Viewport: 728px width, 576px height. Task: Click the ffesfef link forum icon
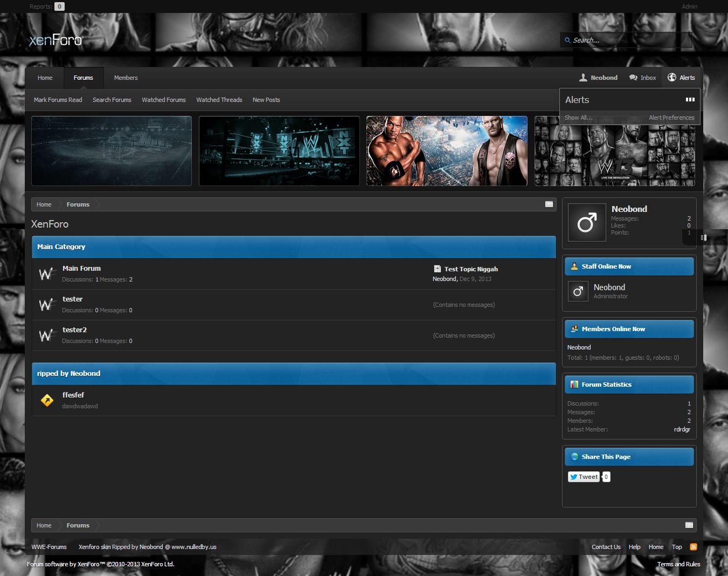point(47,400)
